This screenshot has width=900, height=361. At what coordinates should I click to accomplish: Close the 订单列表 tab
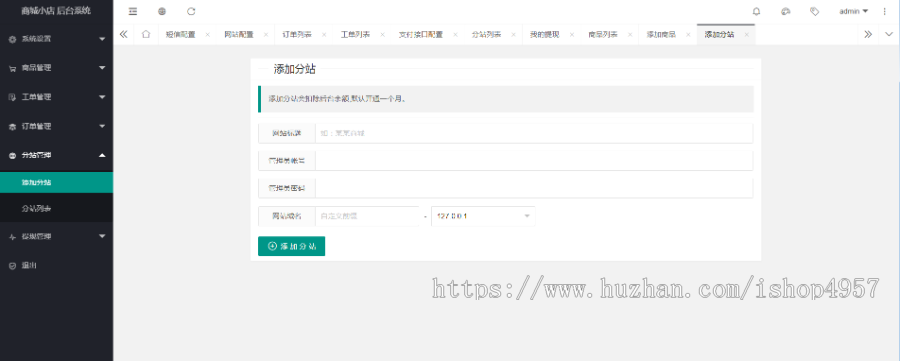[324, 34]
